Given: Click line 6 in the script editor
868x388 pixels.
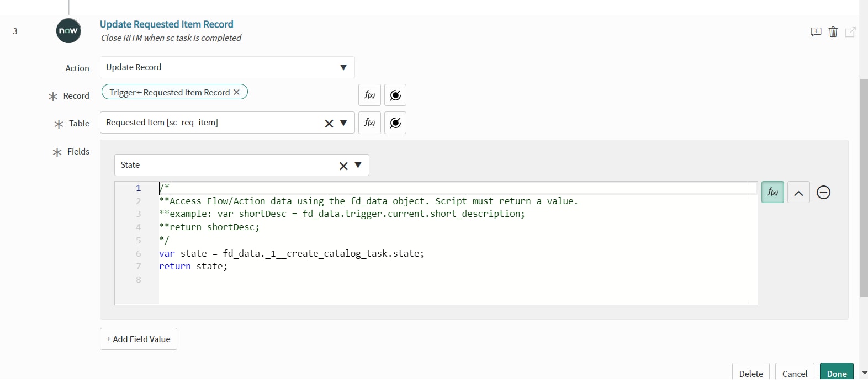Looking at the screenshot, I should 291,253.
